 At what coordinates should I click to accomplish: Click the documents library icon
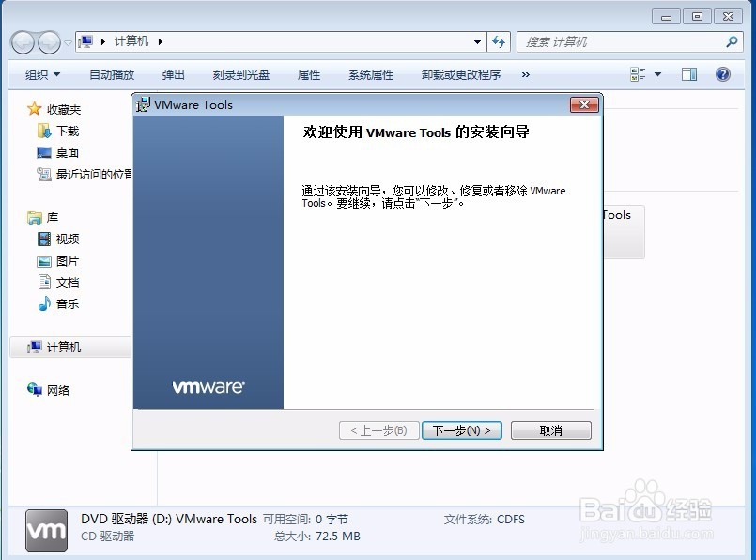[44, 282]
